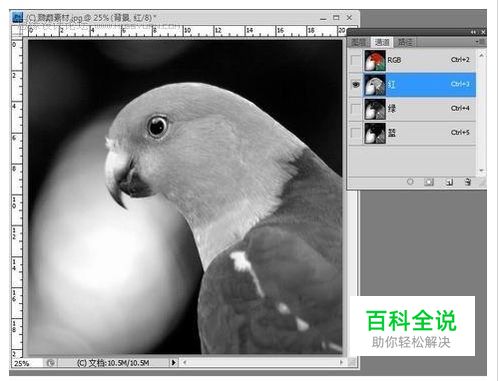Toggle visibility of the RGB channel
Image resolution: width=500 pixels, height=381 pixels.
click(356, 60)
